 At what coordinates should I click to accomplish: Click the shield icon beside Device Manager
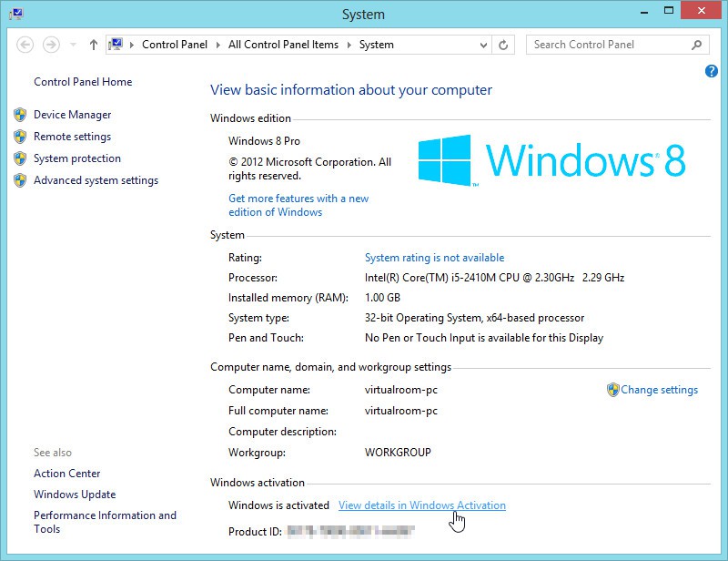pyautogui.click(x=20, y=115)
